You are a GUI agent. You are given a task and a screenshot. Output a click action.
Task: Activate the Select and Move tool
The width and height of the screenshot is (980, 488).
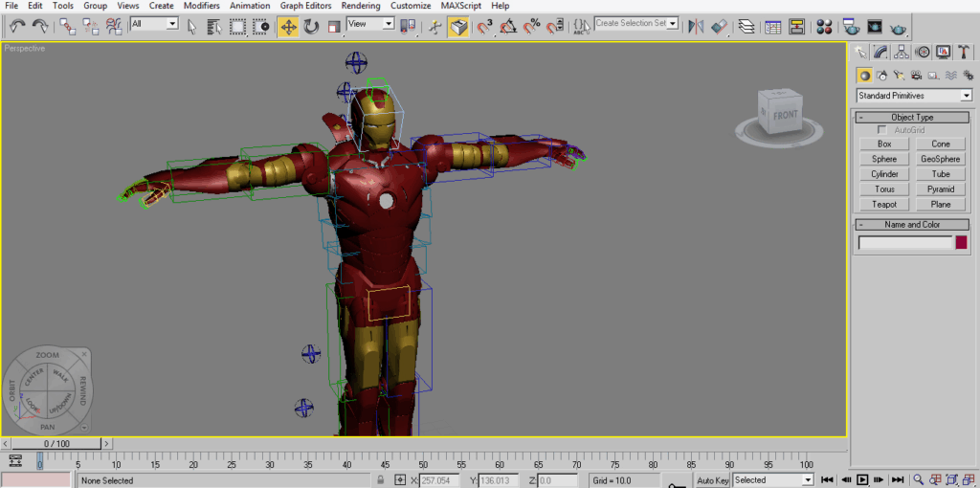(288, 26)
